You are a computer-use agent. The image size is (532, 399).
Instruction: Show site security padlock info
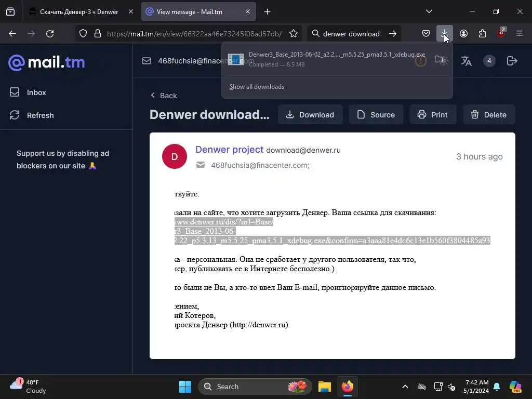98,34
